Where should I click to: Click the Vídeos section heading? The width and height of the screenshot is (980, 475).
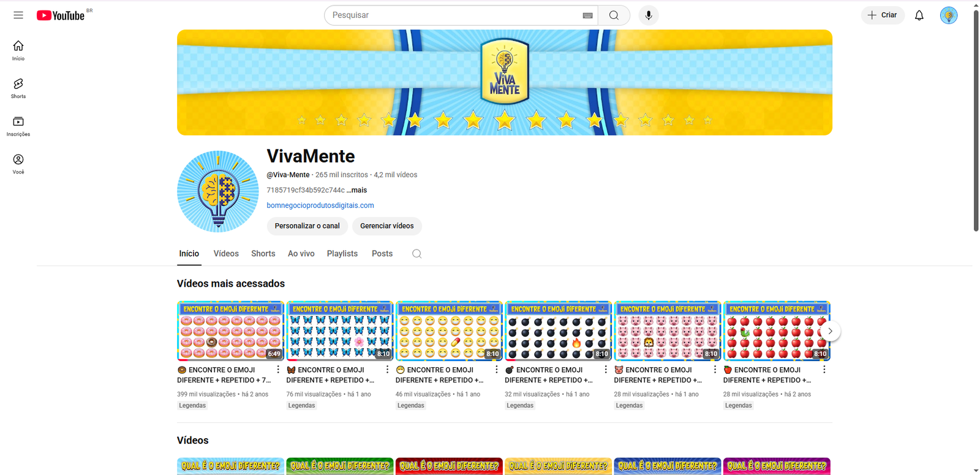point(193,441)
